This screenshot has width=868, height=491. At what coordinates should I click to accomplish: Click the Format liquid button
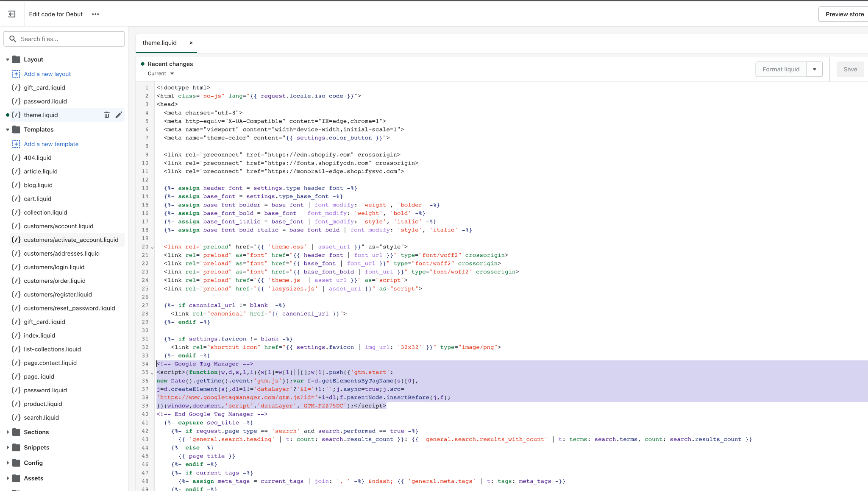(781, 69)
